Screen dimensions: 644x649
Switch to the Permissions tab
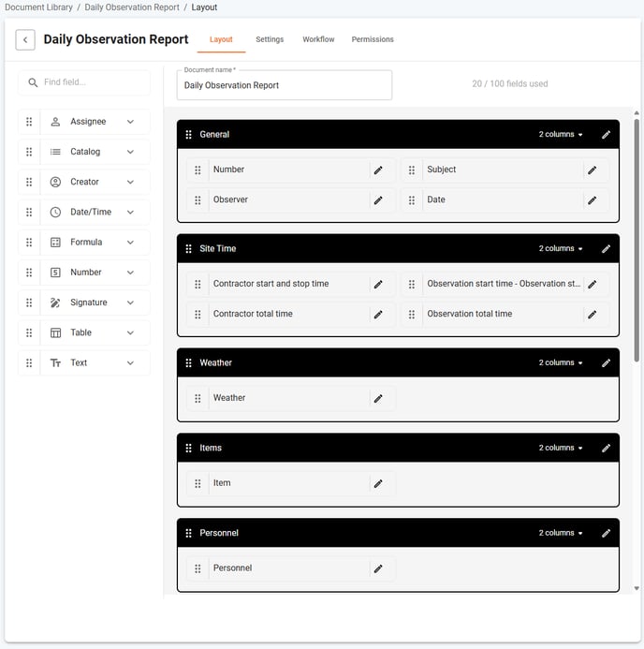tap(373, 39)
